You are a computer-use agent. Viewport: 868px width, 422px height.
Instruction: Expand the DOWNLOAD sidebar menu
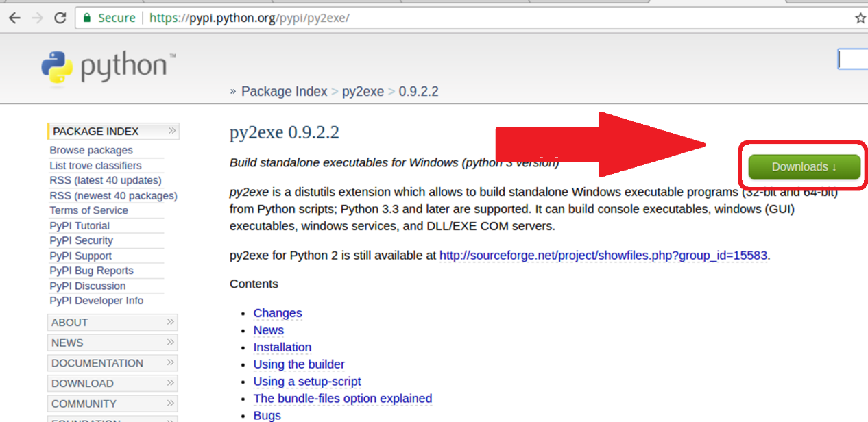click(112, 383)
